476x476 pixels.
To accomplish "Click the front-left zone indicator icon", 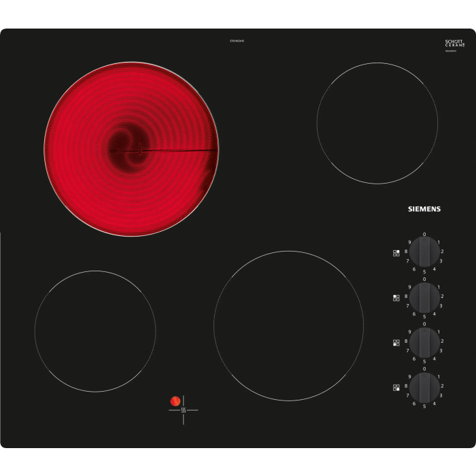I will point(396,342).
